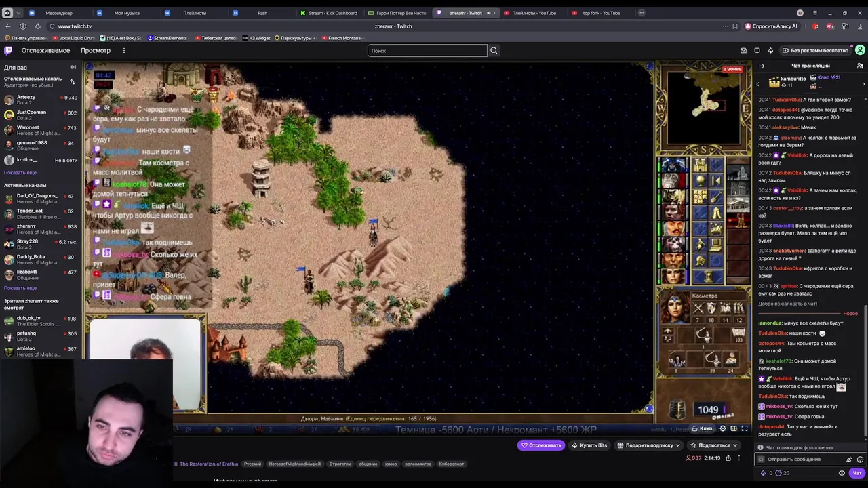Screen dimensions: 868x488
Task: Open StreamElements bookmark
Action: click(x=167, y=38)
